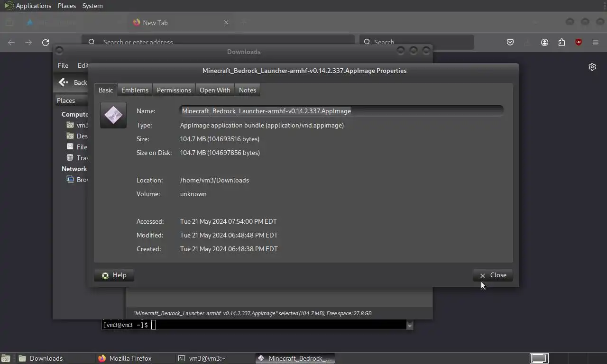This screenshot has width=607, height=364.
Task: Open New Tab page settings gear
Action: click(592, 67)
